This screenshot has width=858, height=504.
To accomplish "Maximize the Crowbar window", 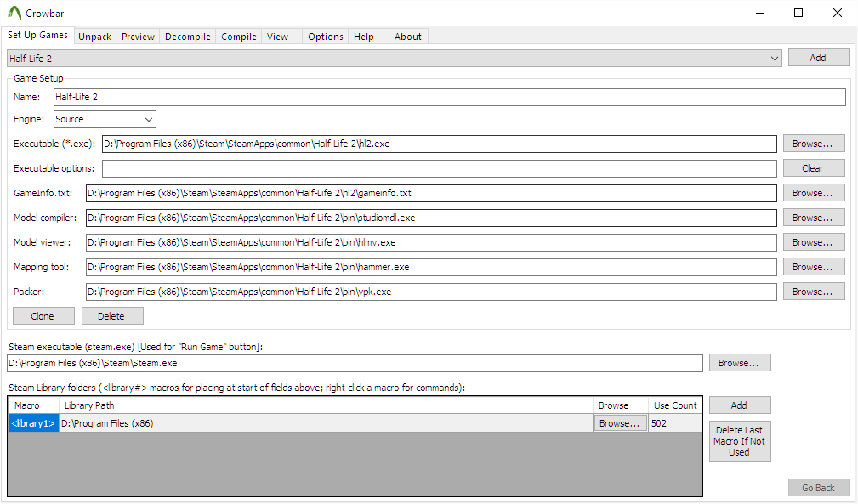I will click(798, 13).
